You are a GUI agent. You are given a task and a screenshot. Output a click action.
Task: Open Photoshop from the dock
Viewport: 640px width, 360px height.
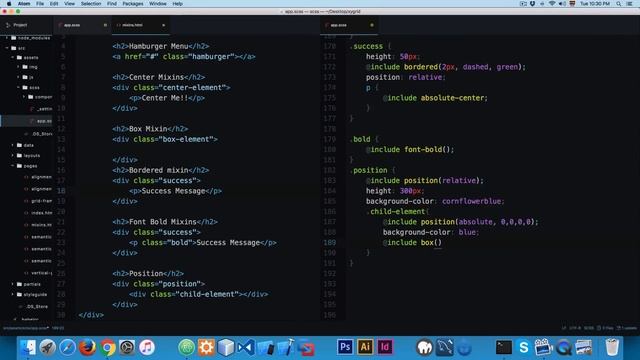[345, 347]
